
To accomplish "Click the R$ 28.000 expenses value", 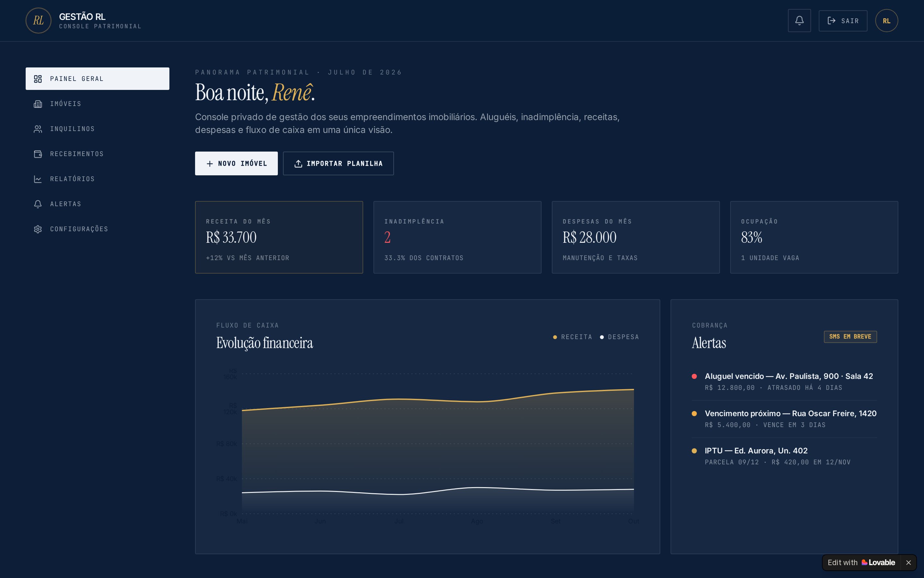I will coord(589,237).
